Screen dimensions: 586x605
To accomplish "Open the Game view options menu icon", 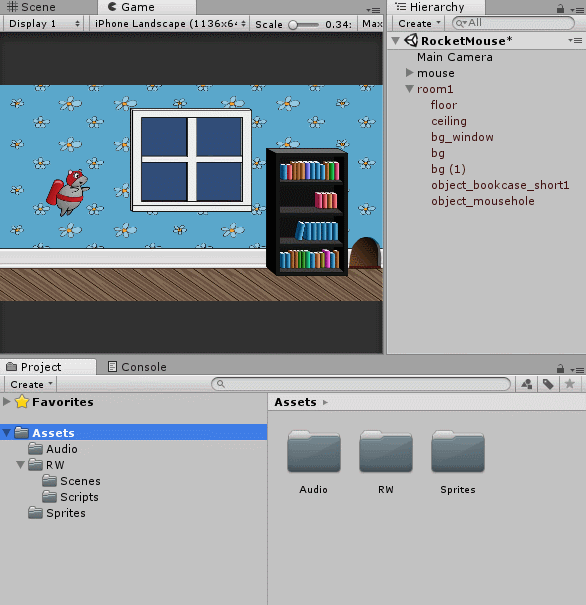I will pos(373,10).
